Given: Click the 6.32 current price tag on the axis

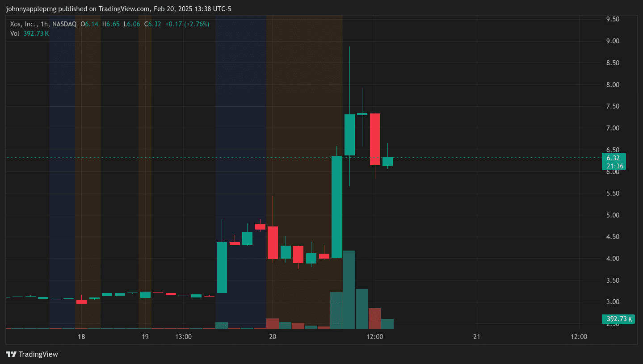Looking at the screenshot, I should coord(614,162).
